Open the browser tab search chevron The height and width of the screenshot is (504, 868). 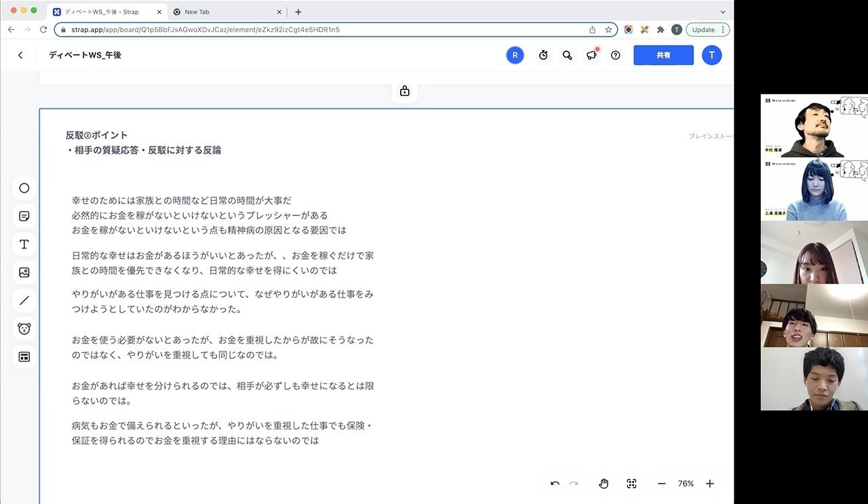(x=723, y=12)
